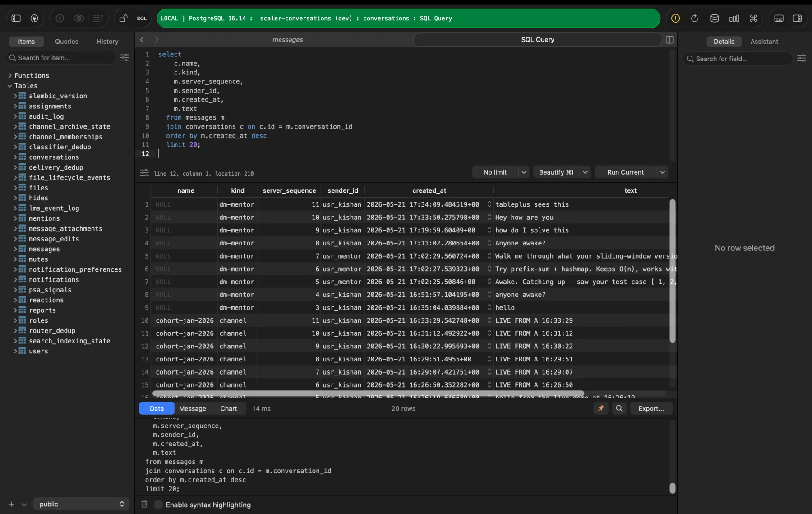Toggle the safe mode lock icon
This screenshot has width=812, height=514.
point(123,19)
